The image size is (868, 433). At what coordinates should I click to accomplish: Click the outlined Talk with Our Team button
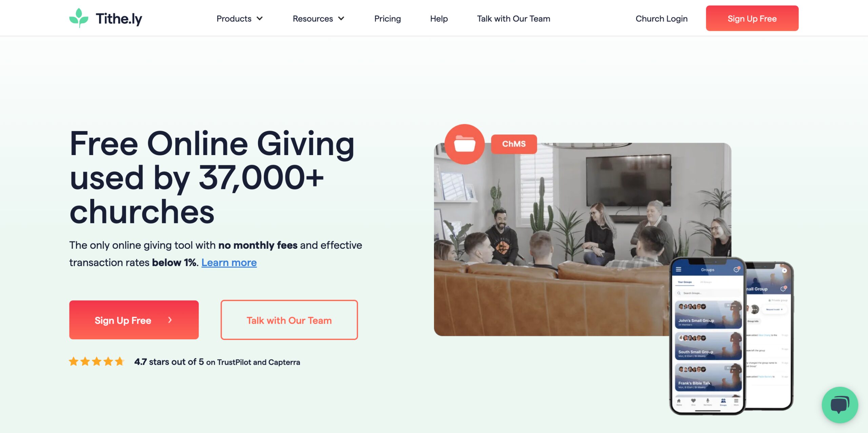tap(289, 320)
